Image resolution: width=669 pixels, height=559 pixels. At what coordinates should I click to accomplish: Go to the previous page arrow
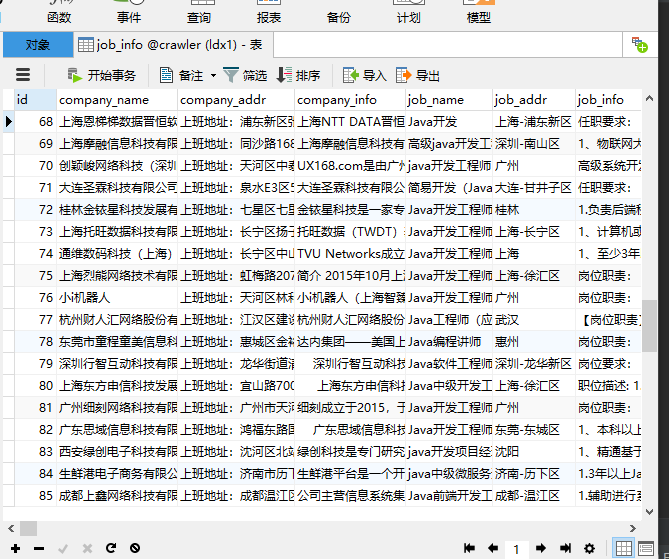tap(493, 548)
